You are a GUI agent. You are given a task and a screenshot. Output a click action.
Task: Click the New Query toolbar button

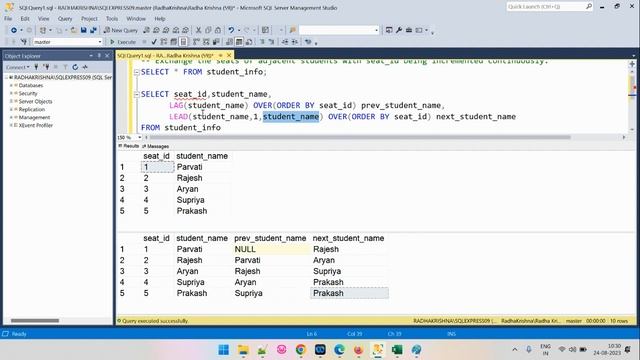pyautogui.click(x=121, y=30)
